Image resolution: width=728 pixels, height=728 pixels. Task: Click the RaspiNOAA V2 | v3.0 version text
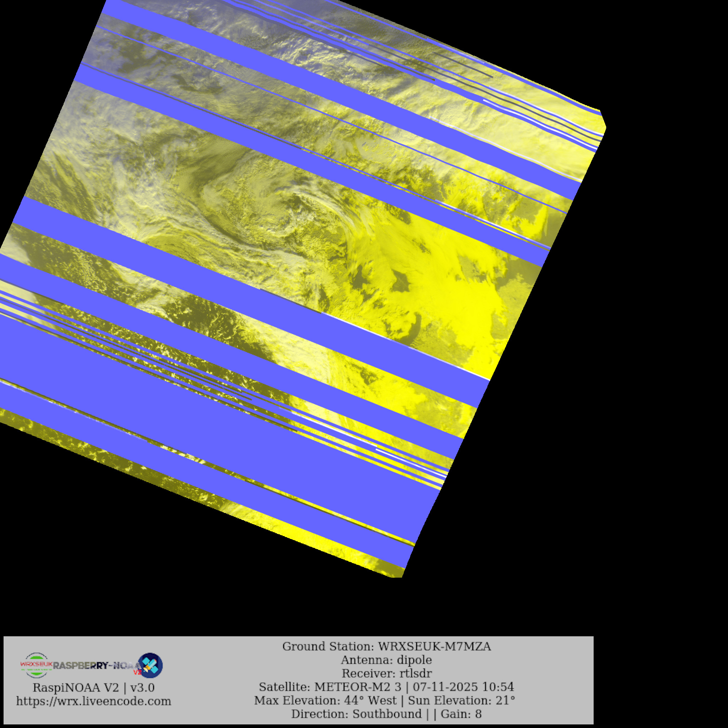tap(93, 688)
